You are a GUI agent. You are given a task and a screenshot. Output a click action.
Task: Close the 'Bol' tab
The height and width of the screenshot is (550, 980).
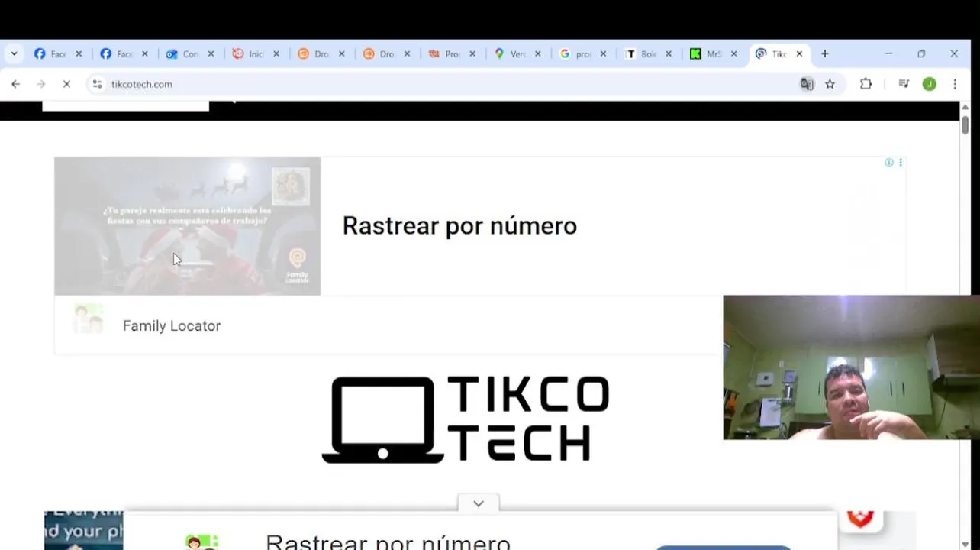669,54
